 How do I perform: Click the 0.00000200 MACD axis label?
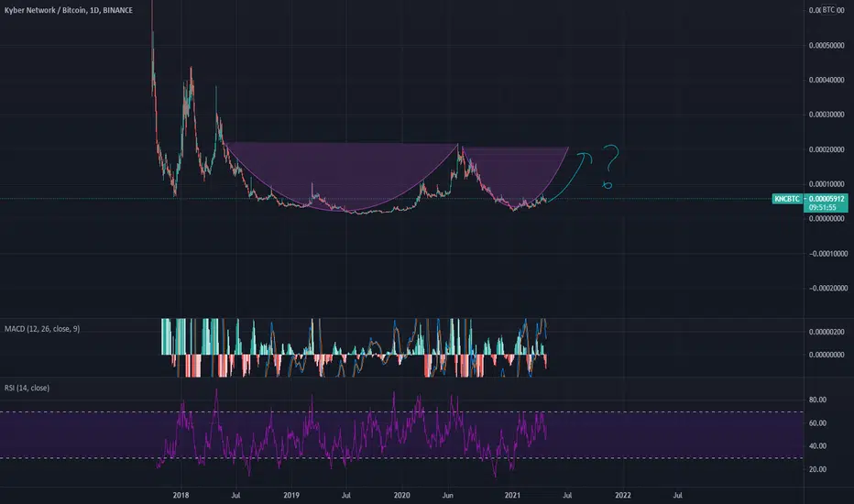pos(827,332)
